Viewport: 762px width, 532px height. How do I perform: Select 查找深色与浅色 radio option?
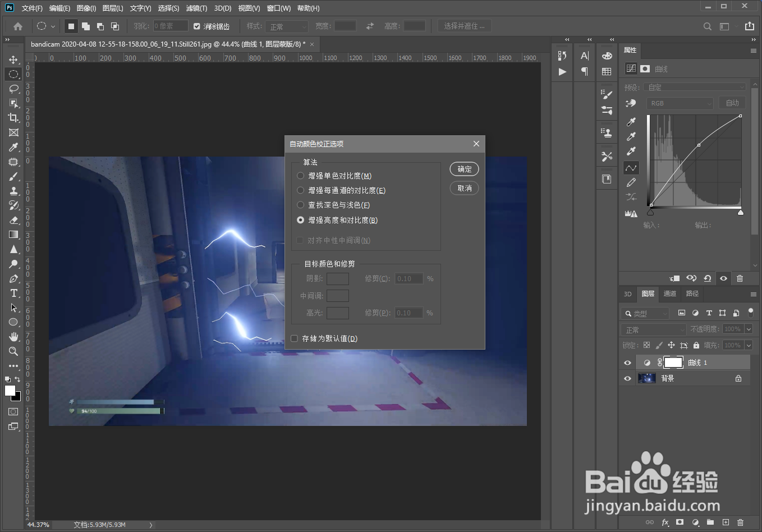click(x=301, y=205)
